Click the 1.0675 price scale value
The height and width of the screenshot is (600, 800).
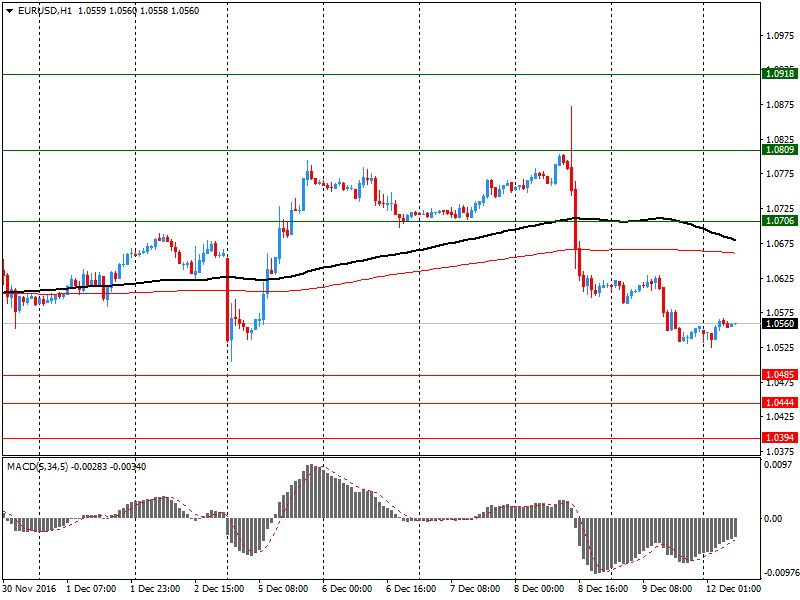click(780, 243)
